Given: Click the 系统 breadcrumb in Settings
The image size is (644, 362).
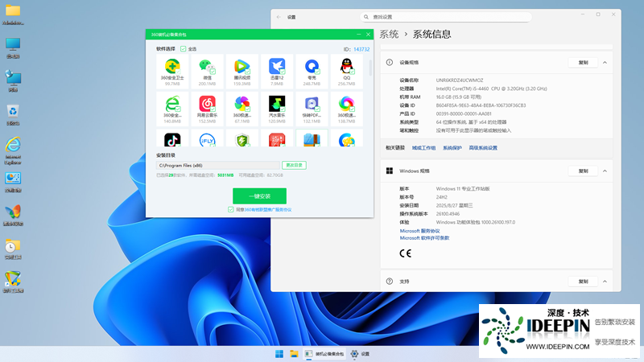Looking at the screenshot, I should (389, 34).
